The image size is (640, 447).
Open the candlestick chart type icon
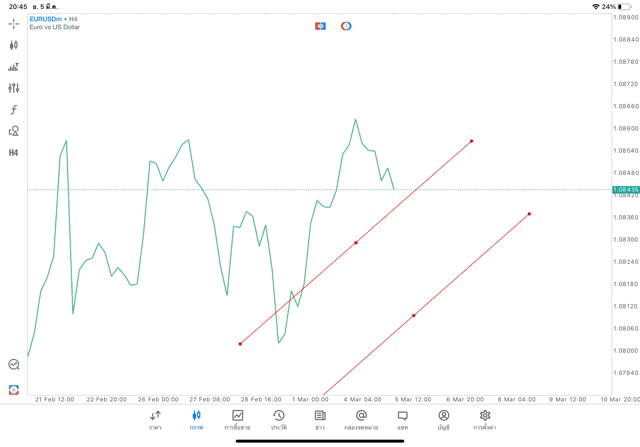[x=14, y=45]
